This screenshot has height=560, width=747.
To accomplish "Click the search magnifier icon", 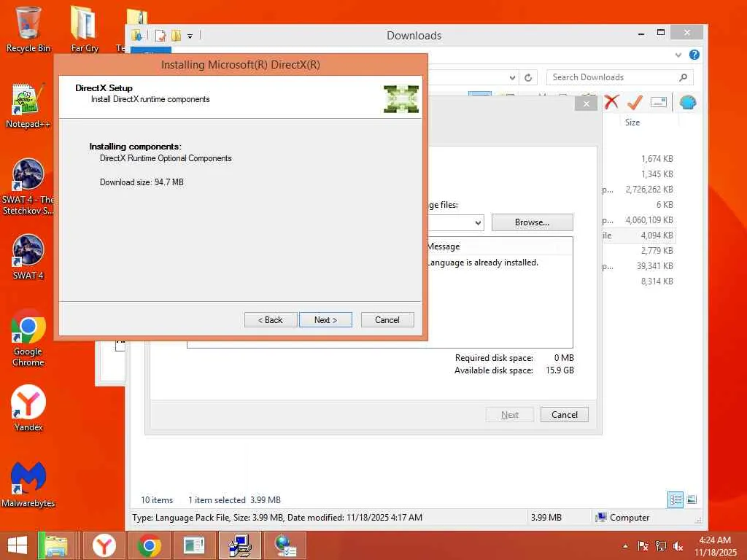I will pyautogui.click(x=683, y=77).
